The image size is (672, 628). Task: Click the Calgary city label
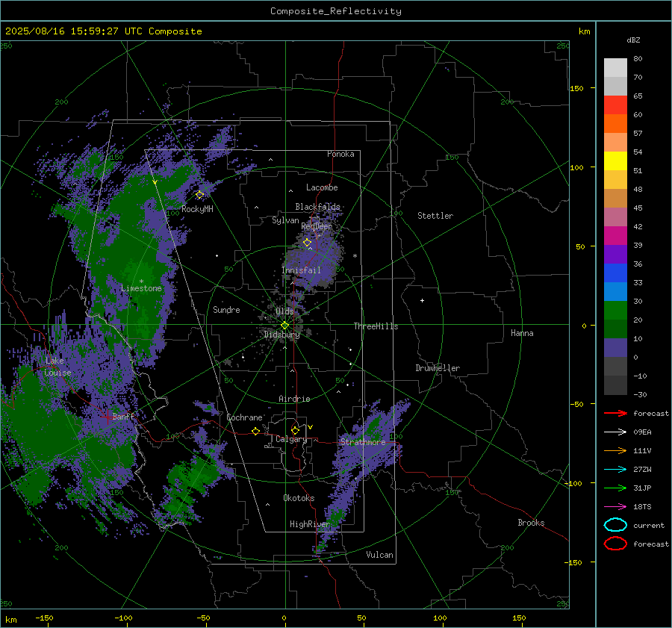coord(291,439)
